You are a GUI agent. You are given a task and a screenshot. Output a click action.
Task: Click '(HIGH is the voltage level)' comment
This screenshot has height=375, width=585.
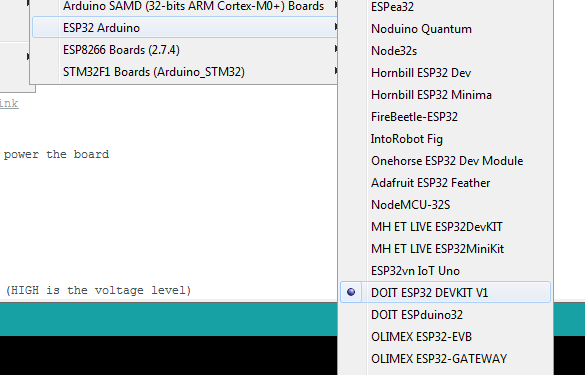pos(98,290)
